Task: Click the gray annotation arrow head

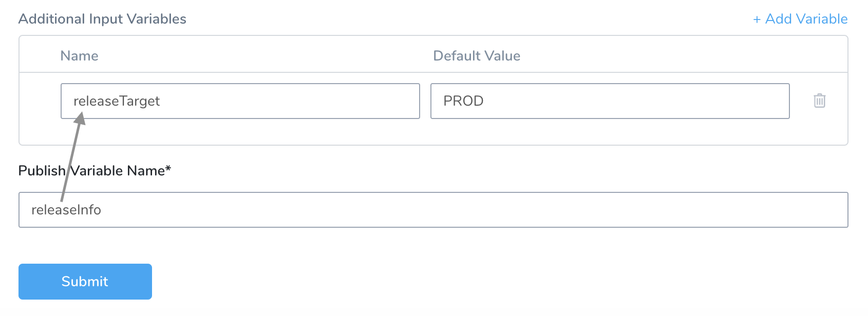Action: (x=80, y=118)
